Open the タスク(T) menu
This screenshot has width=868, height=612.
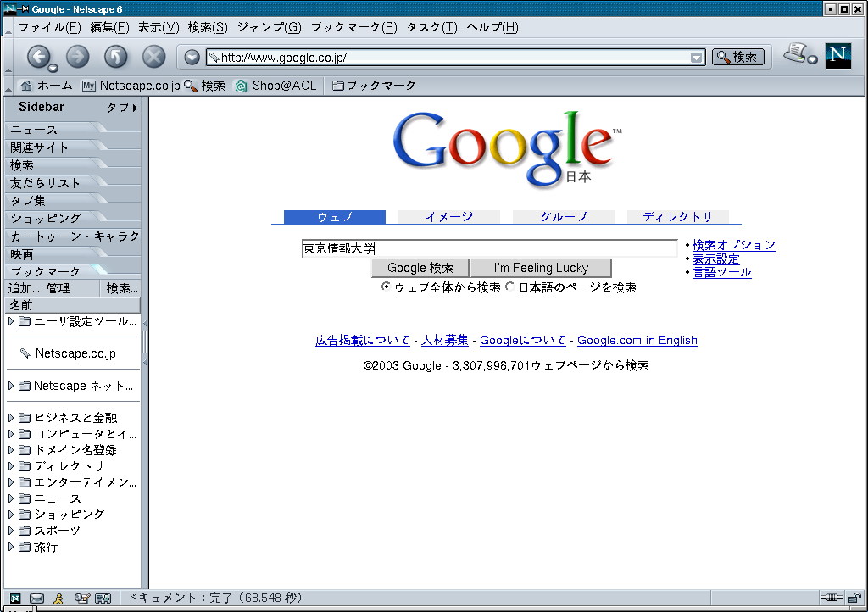click(431, 27)
